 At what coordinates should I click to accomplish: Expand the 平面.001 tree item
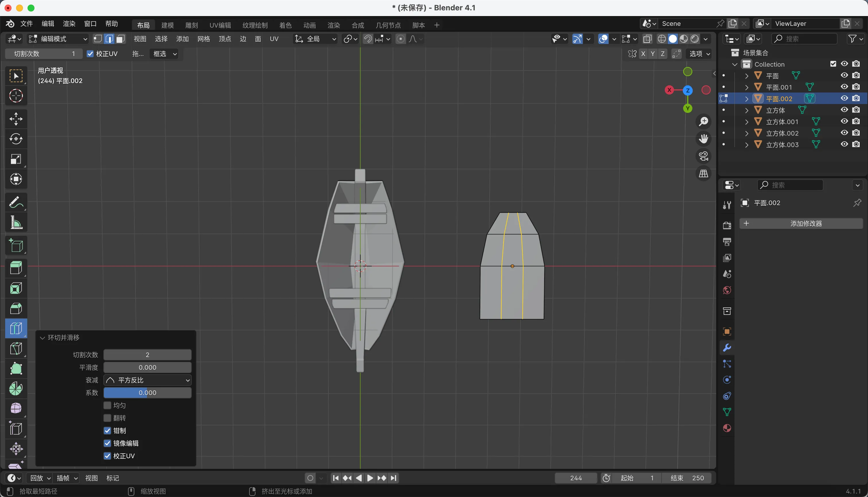[747, 87]
